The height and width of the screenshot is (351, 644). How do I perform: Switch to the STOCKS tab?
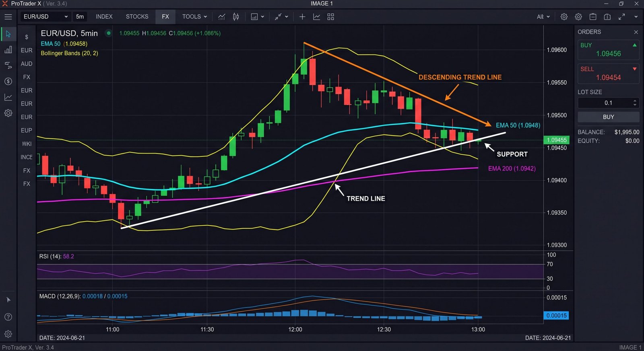tap(137, 17)
